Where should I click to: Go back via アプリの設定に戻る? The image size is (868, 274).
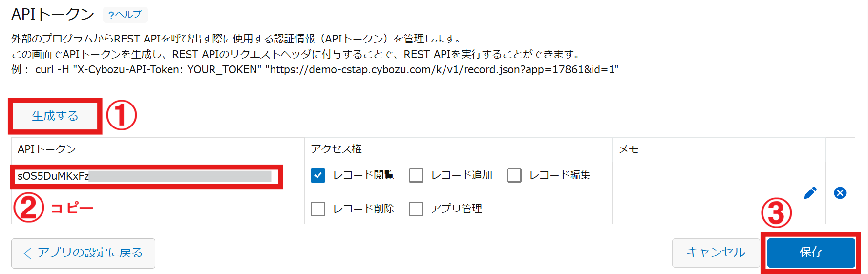coord(83,253)
